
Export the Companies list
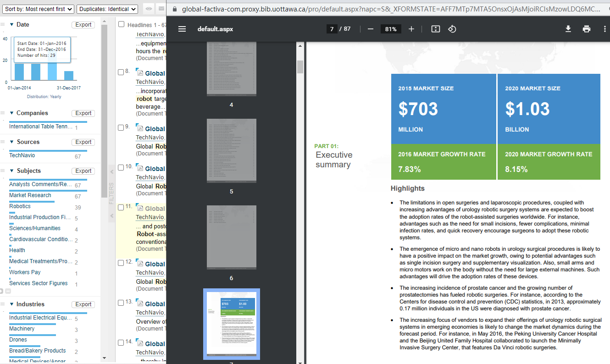(x=83, y=113)
